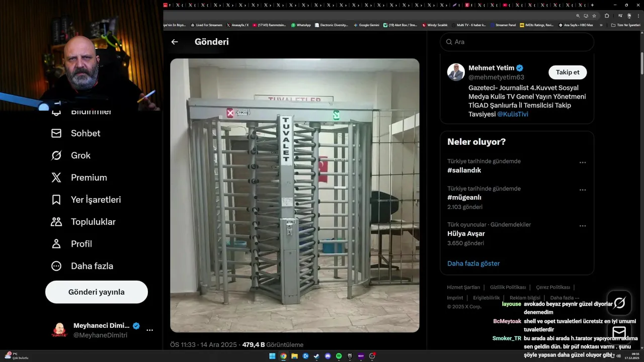Viewport: 644px width, 362px height.
Task: Open Spotify from the taskbar
Action: tap(339, 356)
